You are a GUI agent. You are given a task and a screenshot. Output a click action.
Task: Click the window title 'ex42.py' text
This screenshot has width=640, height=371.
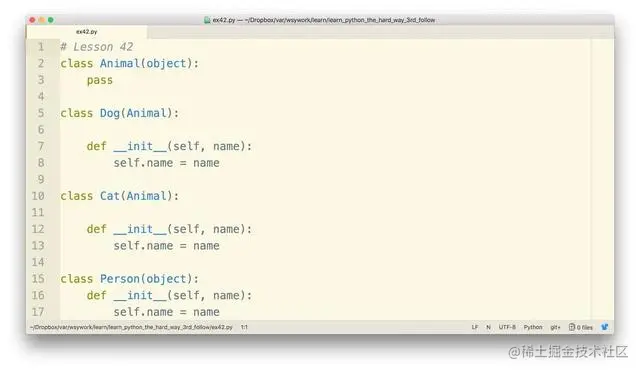tap(224, 20)
